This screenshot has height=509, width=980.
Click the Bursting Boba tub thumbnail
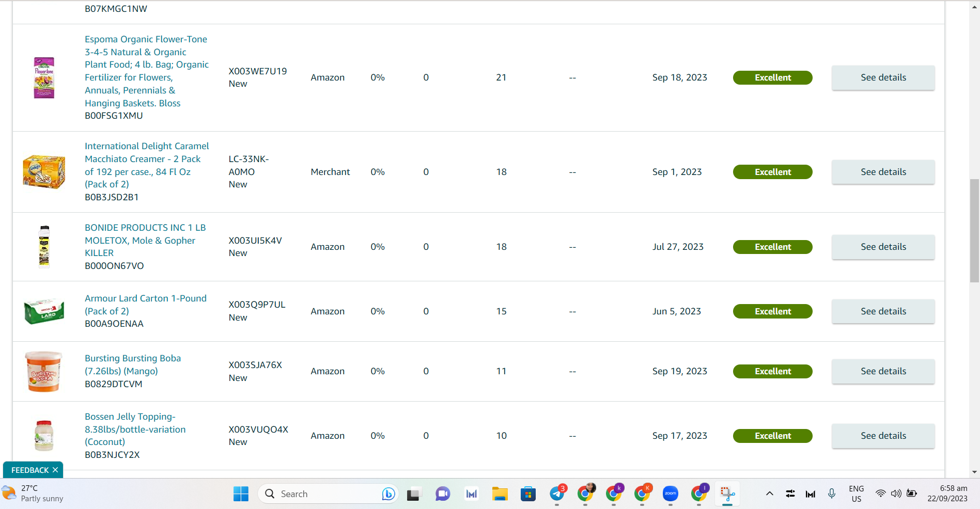[43, 371]
